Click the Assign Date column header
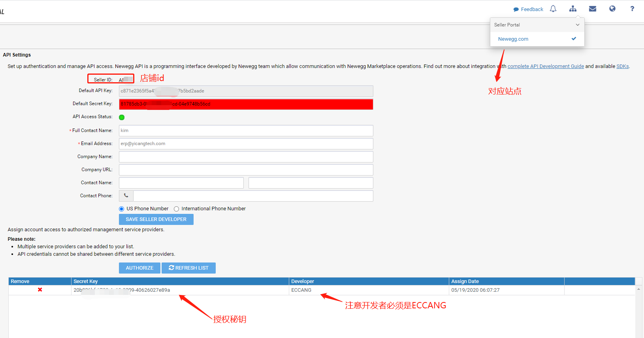The height and width of the screenshot is (338, 644). [x=507, y=281]
